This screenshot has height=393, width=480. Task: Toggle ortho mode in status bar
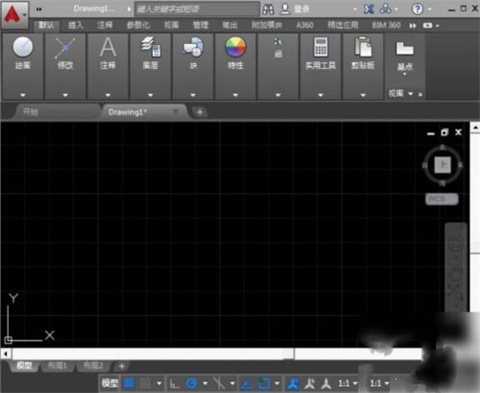tap(174, 383)
